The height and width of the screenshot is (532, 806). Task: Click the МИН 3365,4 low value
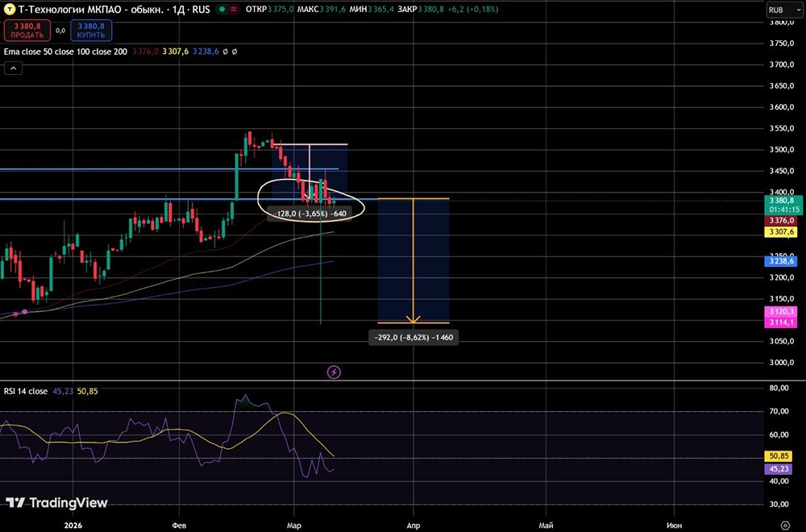(372, 9)
